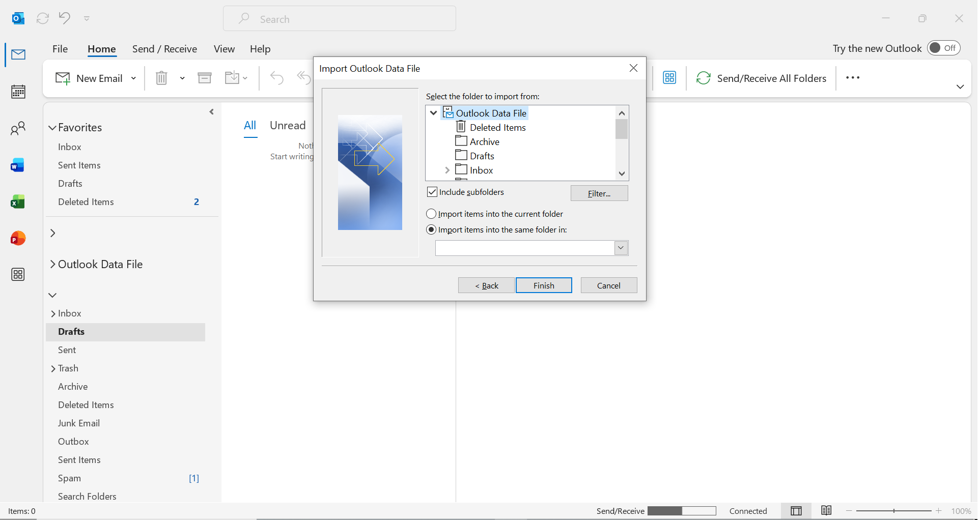Launch Excel from the app sidebar
The image size is (980, 520).
[x=18, y=202]
